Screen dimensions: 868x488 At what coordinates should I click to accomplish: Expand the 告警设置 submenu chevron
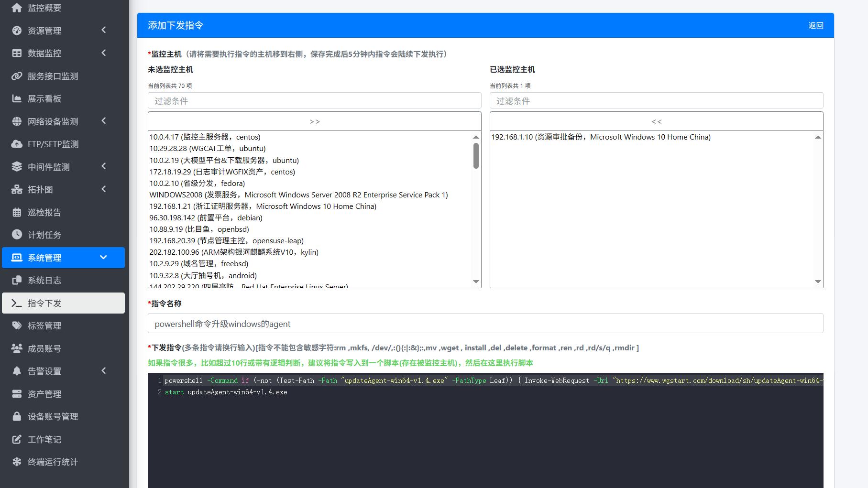click(104, 370)
